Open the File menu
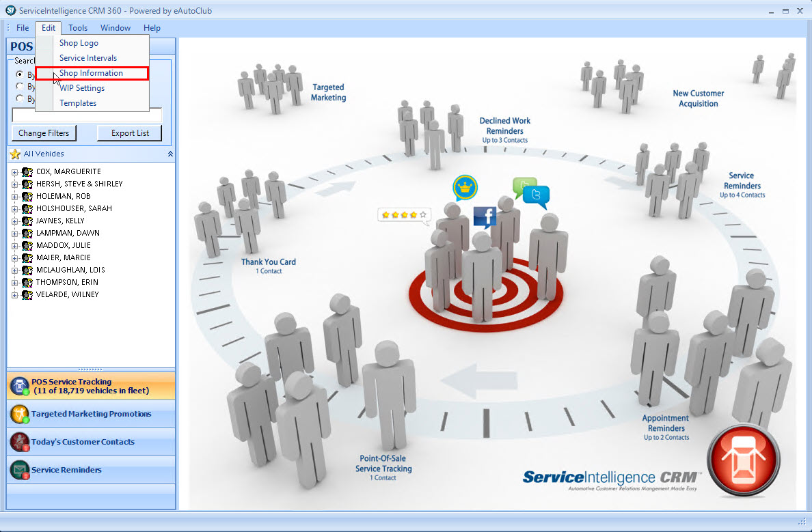 click(x=23, y=28)
